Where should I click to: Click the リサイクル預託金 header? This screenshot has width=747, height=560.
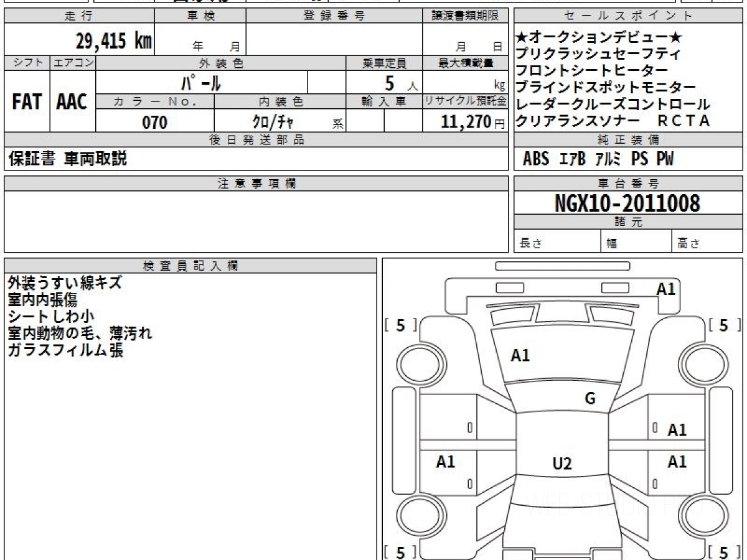(x=465, y=101)
